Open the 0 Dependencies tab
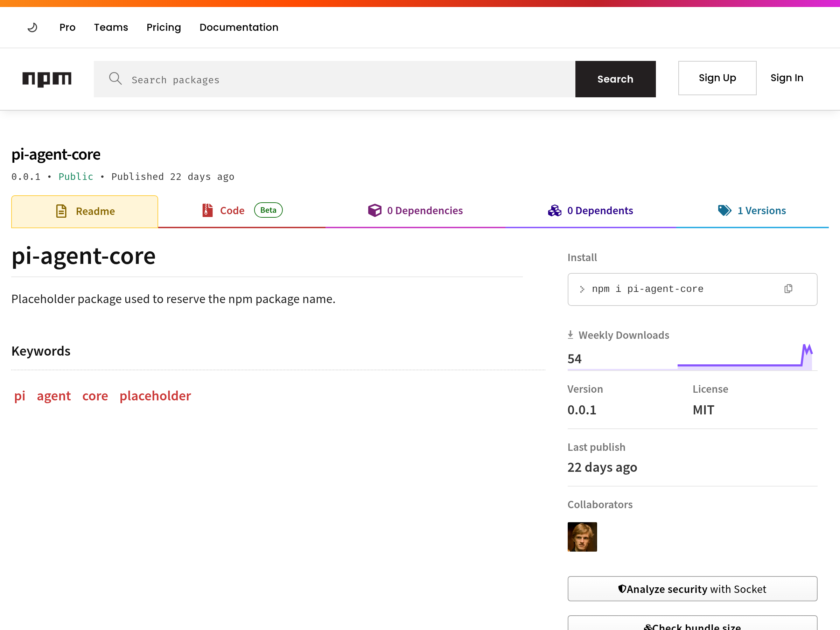 (415, 211)
